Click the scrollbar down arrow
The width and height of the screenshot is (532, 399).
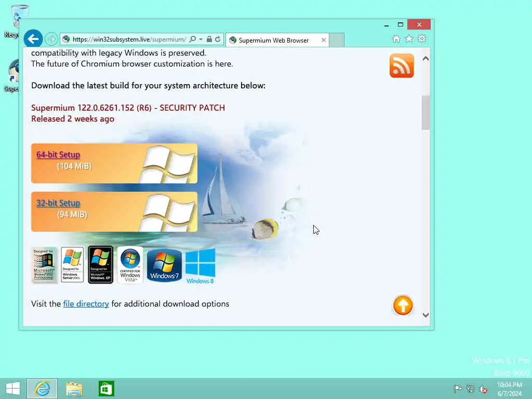click(426, 315)
